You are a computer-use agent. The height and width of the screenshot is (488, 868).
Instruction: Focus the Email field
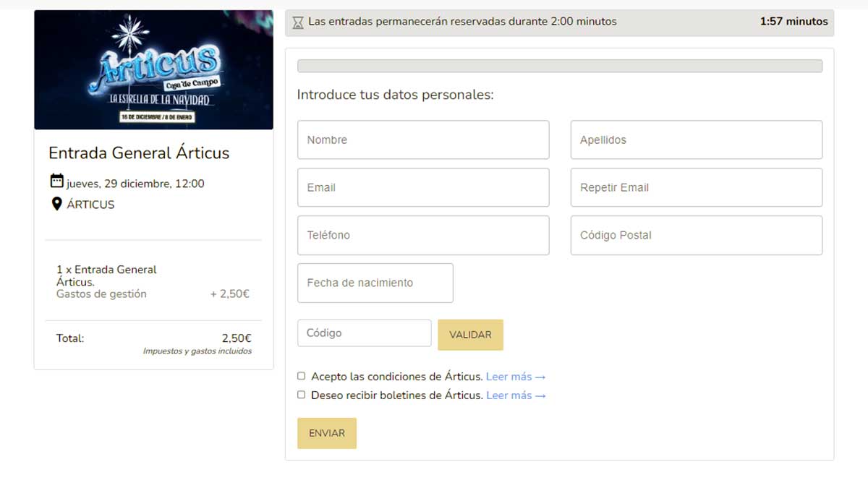click(x=422, y=187)
